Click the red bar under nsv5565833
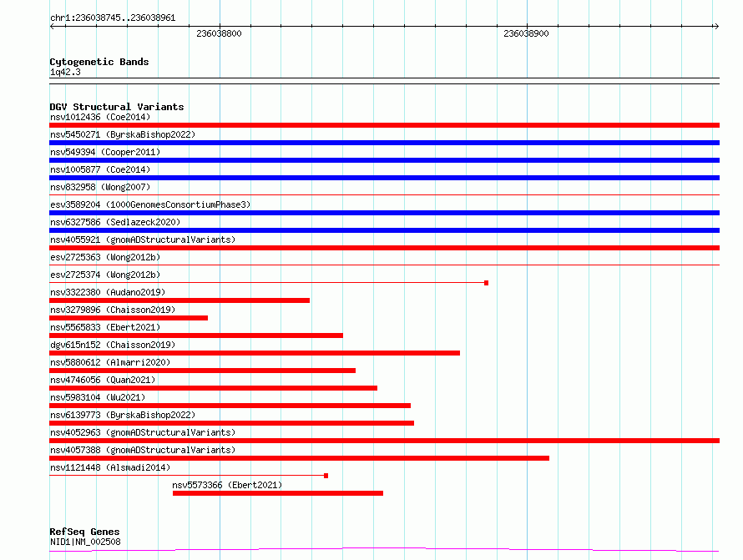Screen dimensions: 743x560 [196, 335]
